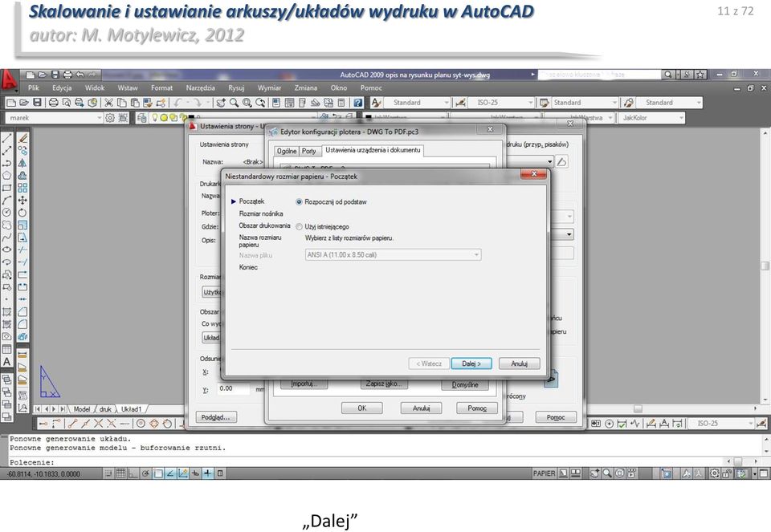Select 'Użyj istniejącego' radio button
771x532 pixels.
(x=299, y=227)
